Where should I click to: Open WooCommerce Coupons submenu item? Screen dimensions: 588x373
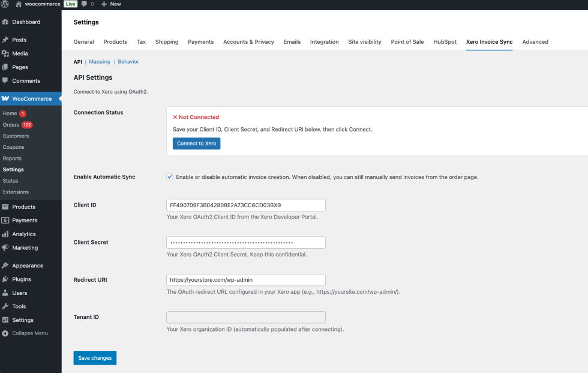pos(13,147)
